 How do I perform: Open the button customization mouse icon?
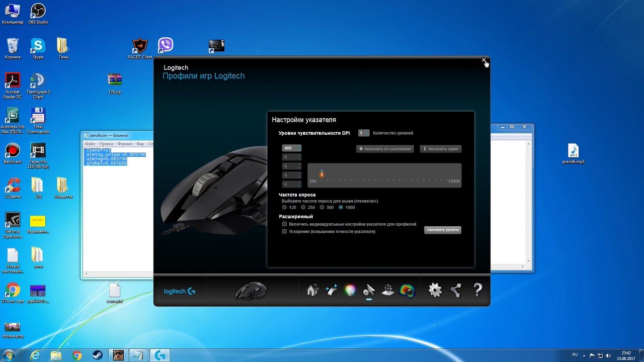click(331, 290)
